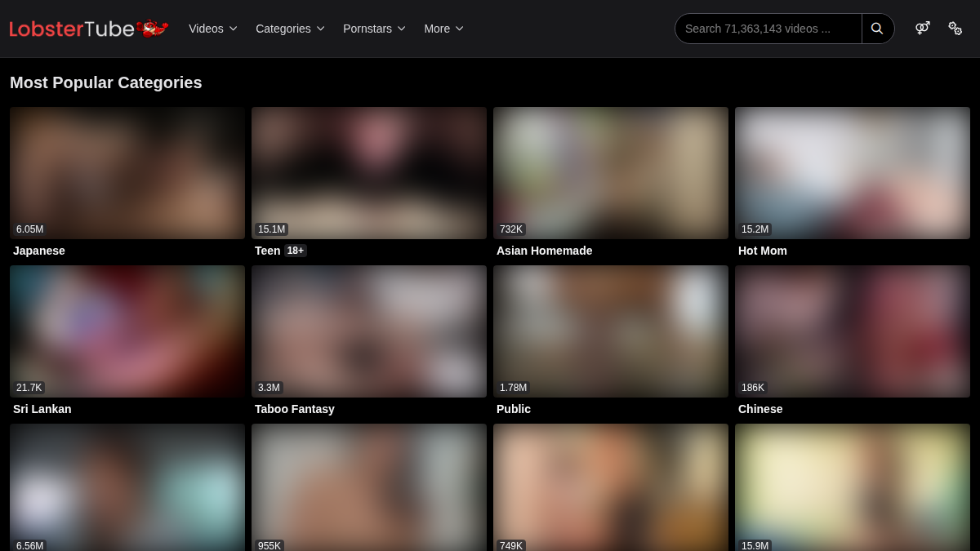Click the Asian Homemade category title
This screenshot has width=980, height=551.
[545, 251]
